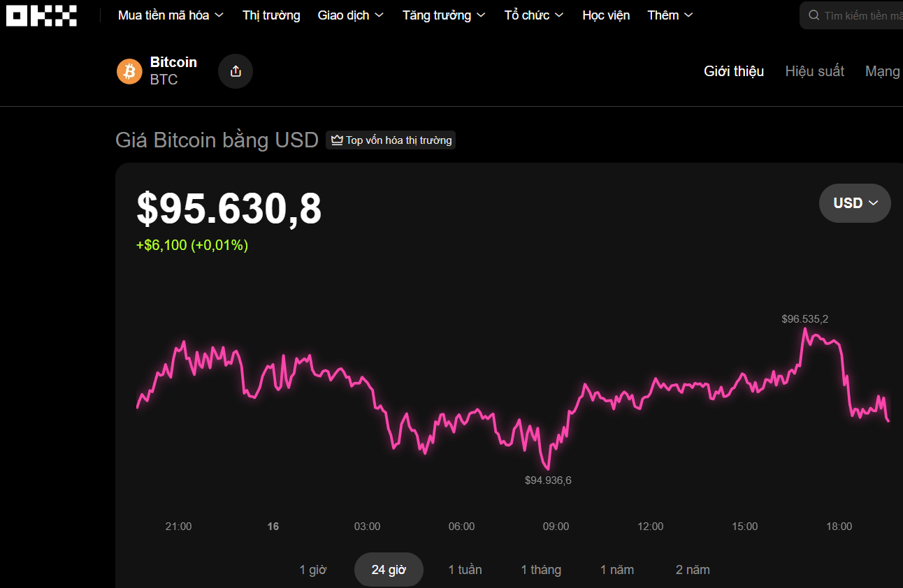Expand the Mua tiền mã hóa menu
The width and height of the screenshot is (903, 588).
pyautogui.click(x=171, y=15)
